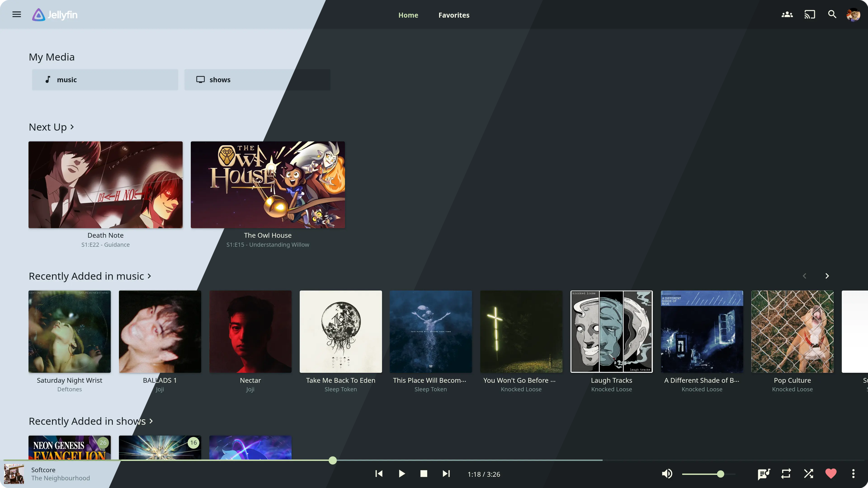Open the BALLADS 1 album cover
This screenshot has height=488, width=868.
160,332
